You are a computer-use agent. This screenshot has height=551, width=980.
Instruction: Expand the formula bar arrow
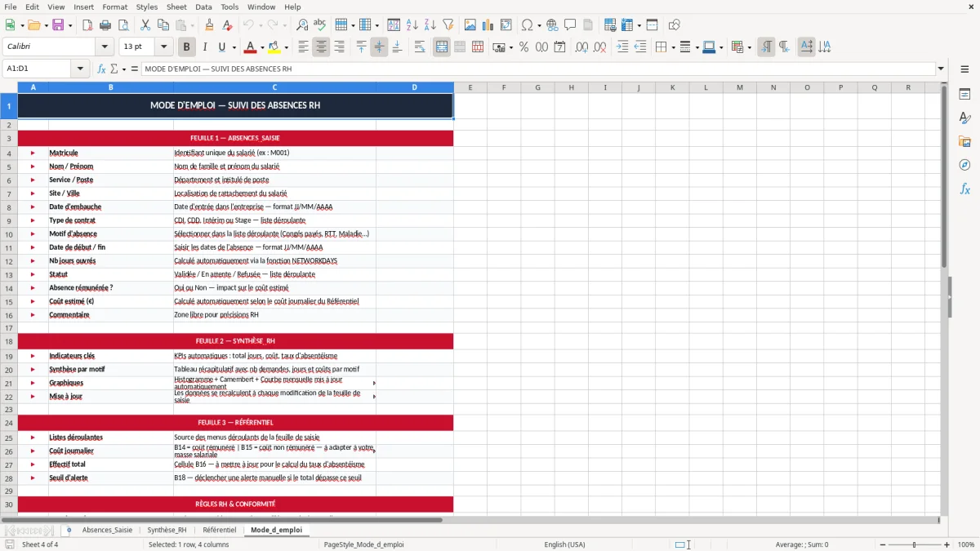tap(941, 69)
